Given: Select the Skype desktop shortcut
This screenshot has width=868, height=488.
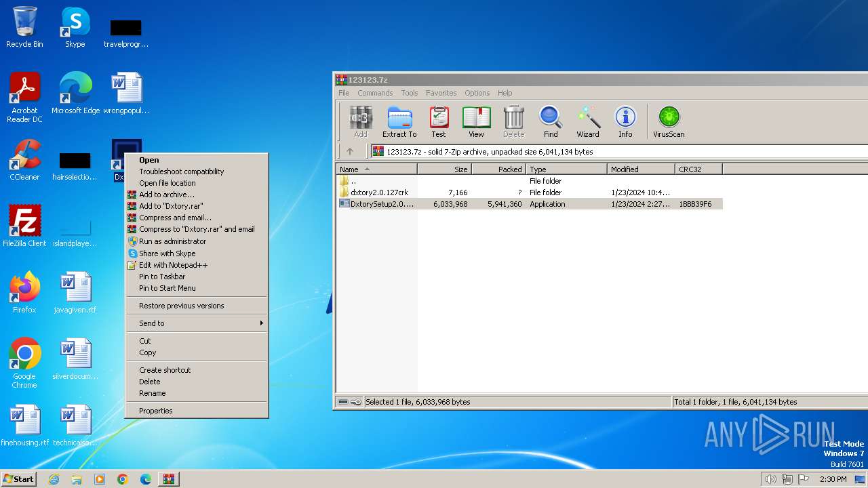Looking at the screenshot, I should (x=75, y=27).
